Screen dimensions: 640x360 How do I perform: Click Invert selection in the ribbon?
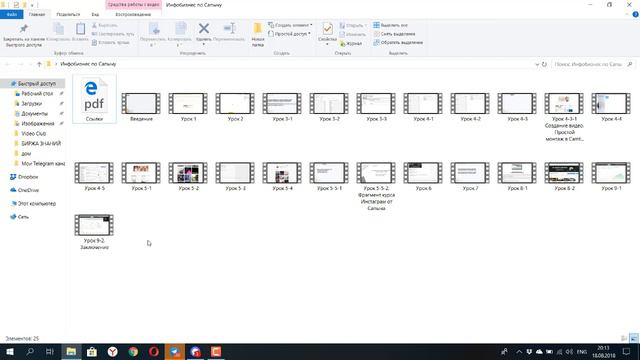coord(398,42)
